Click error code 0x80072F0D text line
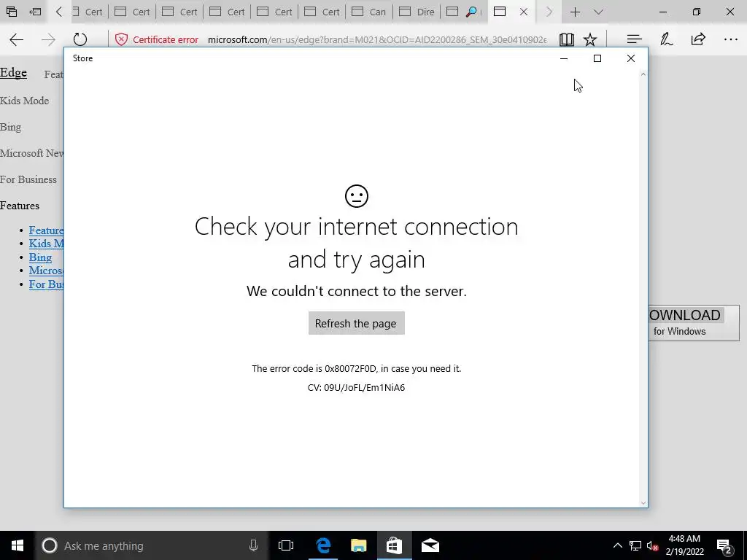747x560 pixels. tap(356, 368)
